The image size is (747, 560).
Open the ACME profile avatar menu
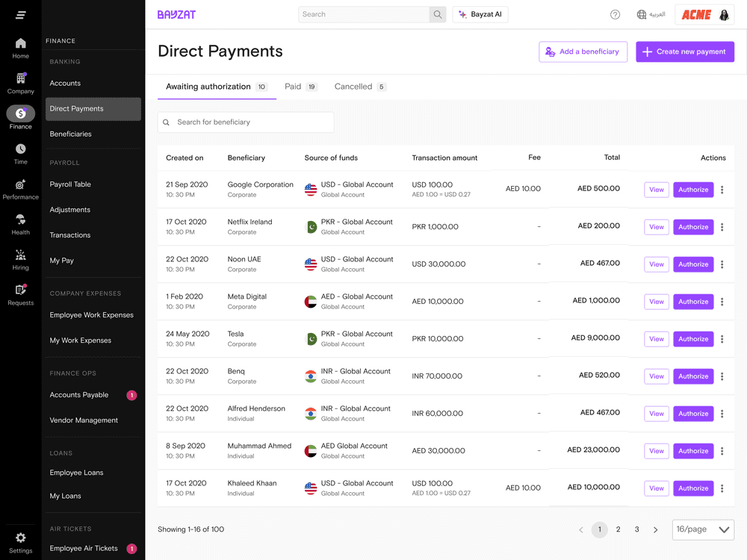tap(724, 15)
